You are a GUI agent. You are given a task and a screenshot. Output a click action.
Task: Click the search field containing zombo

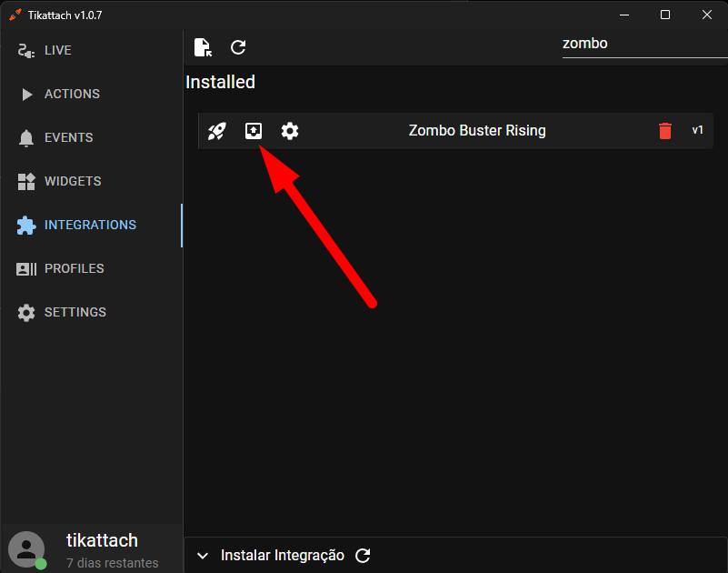[644, 45]
